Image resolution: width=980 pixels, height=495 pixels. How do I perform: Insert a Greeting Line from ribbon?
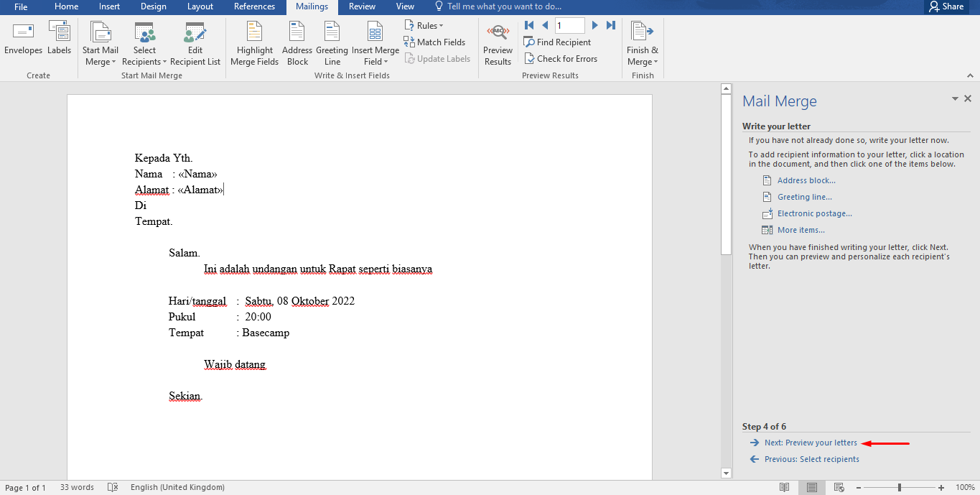tap(332, 44)
